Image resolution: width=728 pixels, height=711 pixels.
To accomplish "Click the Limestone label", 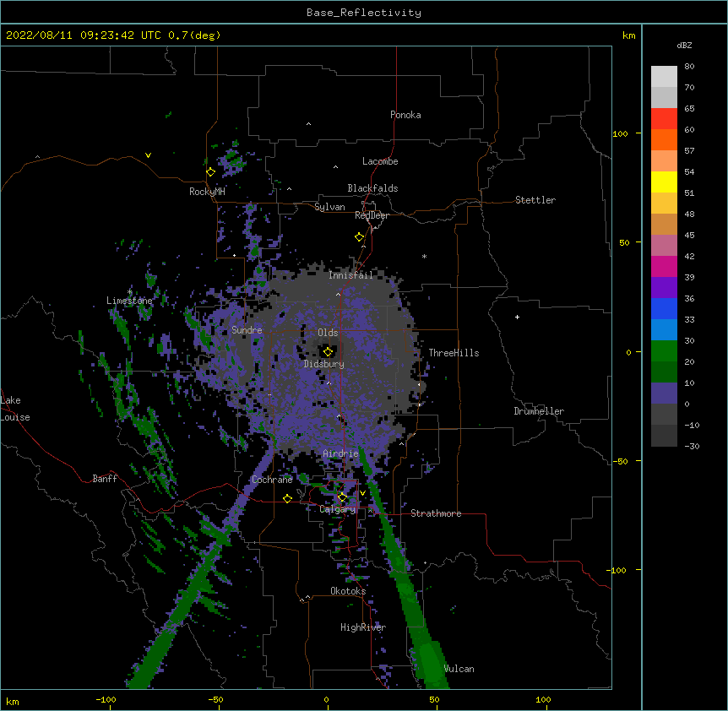I will 129,301.
